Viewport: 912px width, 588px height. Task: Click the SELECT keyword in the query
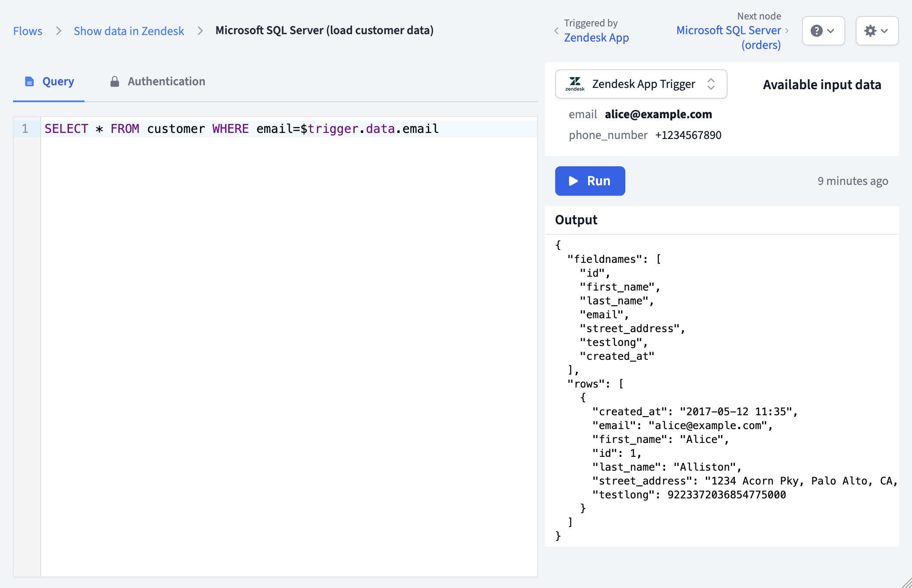point(66,129)
